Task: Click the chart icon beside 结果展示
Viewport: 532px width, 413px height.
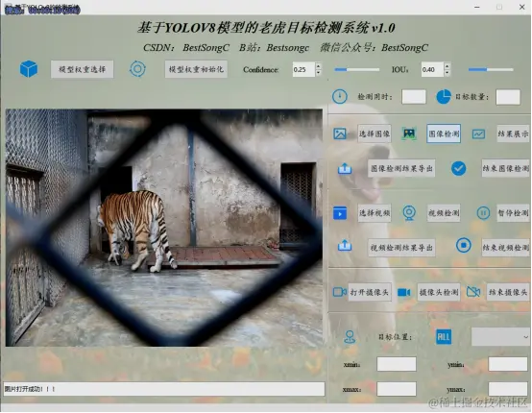Action: coord(478,134)
